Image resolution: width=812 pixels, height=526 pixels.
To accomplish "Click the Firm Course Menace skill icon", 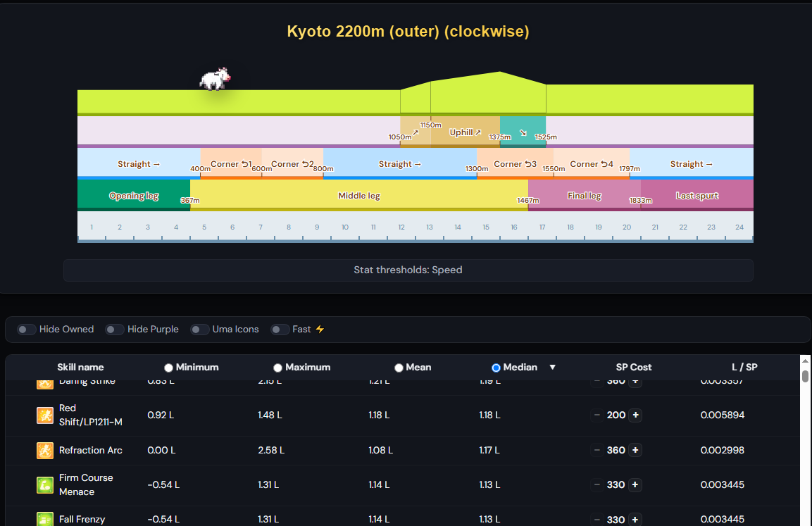I will coord(45,485).
